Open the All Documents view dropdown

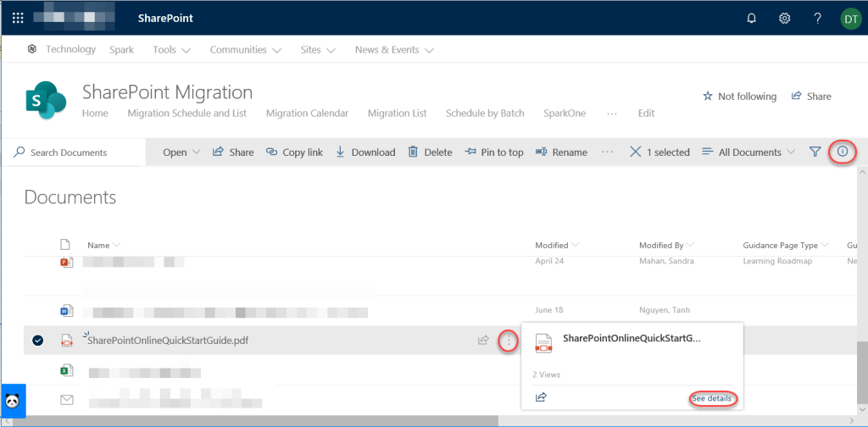click(x=748, y=152)
